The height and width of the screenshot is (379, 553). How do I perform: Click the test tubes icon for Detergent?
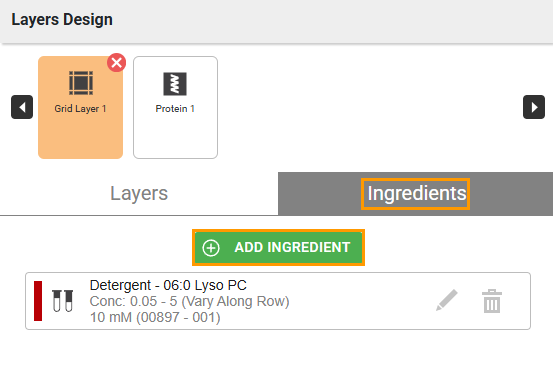click(x=62, y=301)
